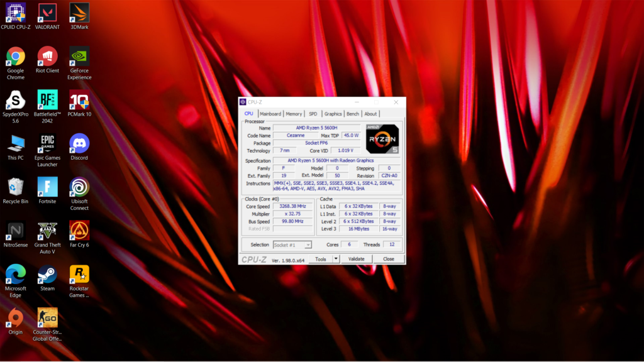Expand the Tools button dropdown arrow
644x362 pixels.
336,259
